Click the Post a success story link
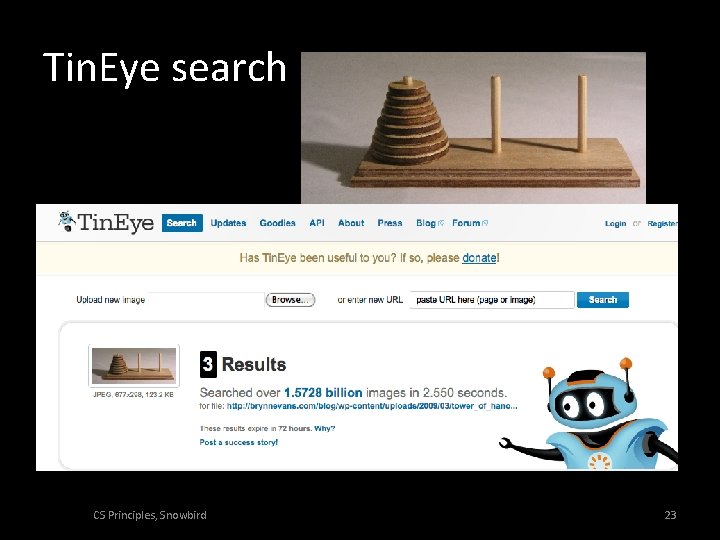The height and width of the screenshot is (540, 720). 238,442
